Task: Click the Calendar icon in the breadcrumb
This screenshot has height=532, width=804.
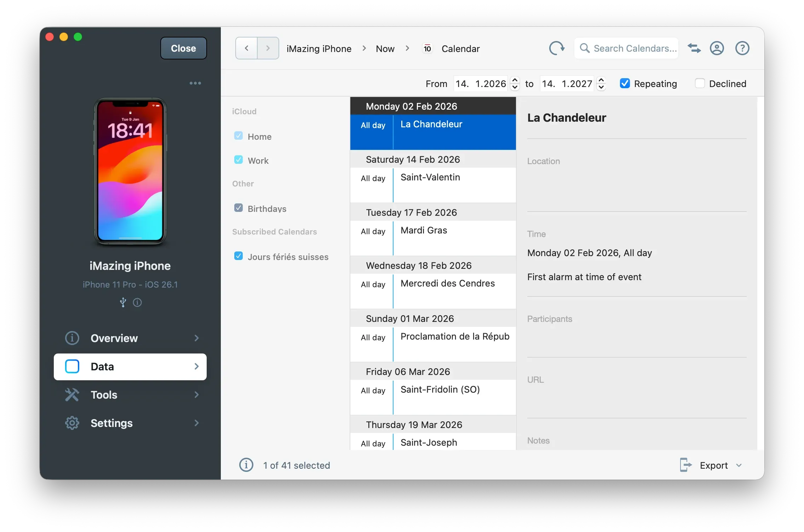Action: (427, 48)
